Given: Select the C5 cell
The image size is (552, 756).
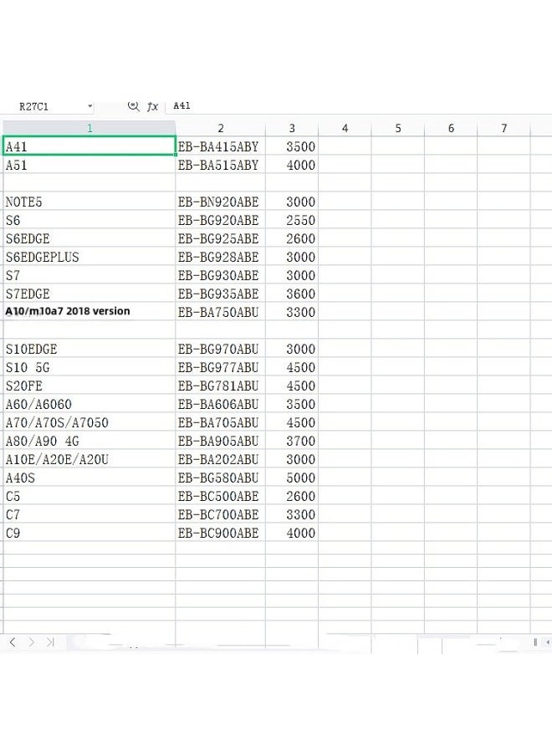Looking at the screenshot, I should pos(89,496).
